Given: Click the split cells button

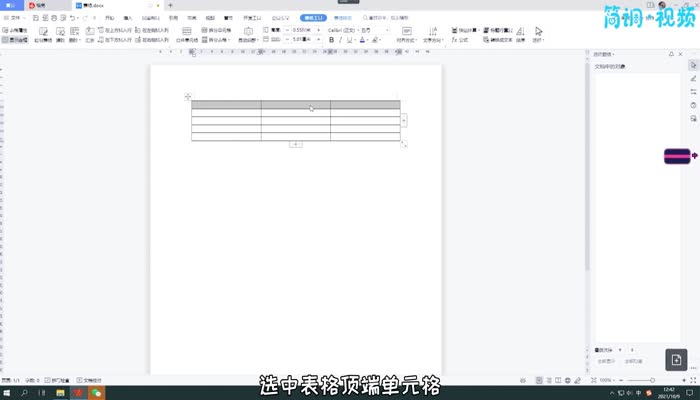Looking at the screenshot, I should point(215,30).
